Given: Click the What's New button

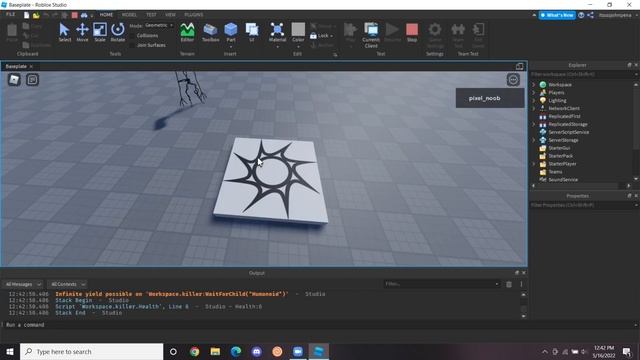Looking at the screenshot, I should [x=557, y=15].
